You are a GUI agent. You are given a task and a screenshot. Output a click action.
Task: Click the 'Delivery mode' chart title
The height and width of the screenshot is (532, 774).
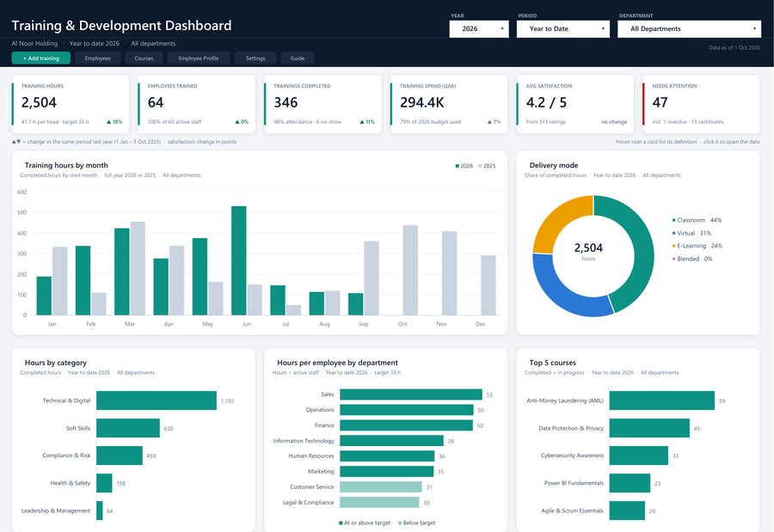(x=554, y=165)
